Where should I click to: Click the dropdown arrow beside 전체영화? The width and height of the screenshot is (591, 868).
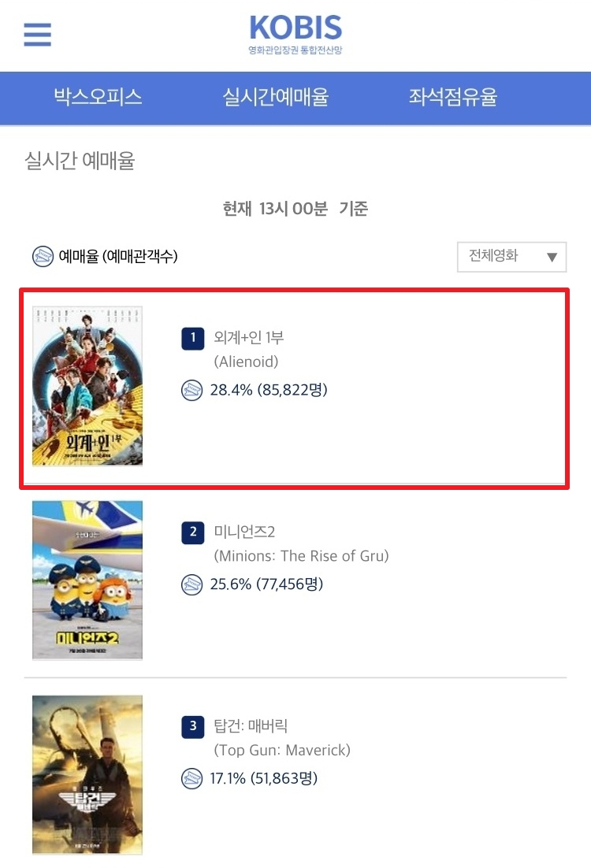(x=552, y=257)
